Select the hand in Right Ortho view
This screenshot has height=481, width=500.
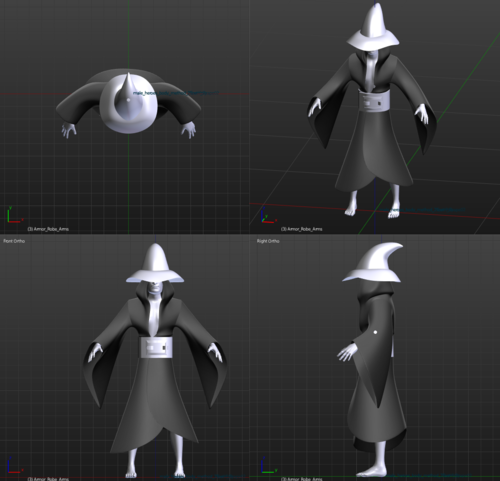[347, 352]
